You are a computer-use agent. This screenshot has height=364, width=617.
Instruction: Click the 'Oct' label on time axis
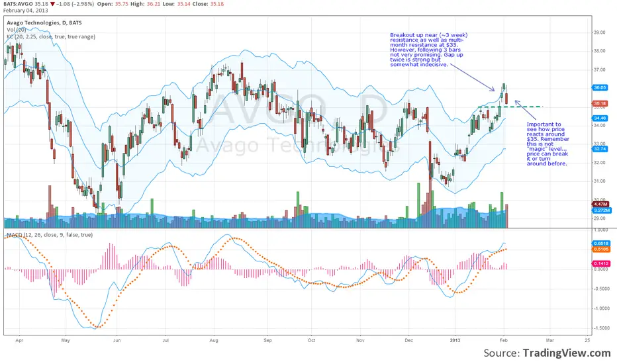pos(312,340)
